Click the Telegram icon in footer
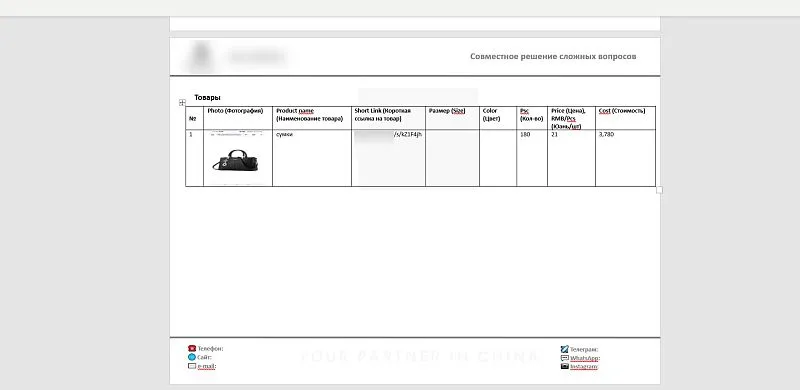The image size is (800, 390). pyautogui.click(x=564, y=349)
